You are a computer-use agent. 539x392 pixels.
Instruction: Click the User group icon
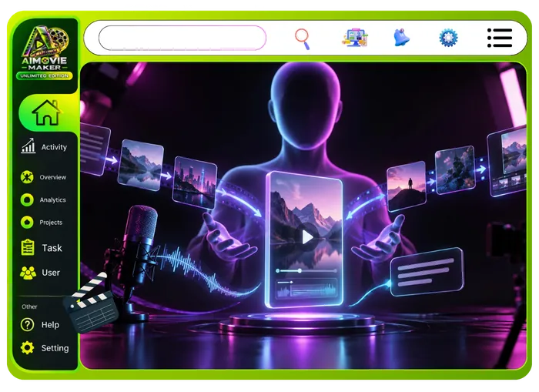tap(28, 273)
